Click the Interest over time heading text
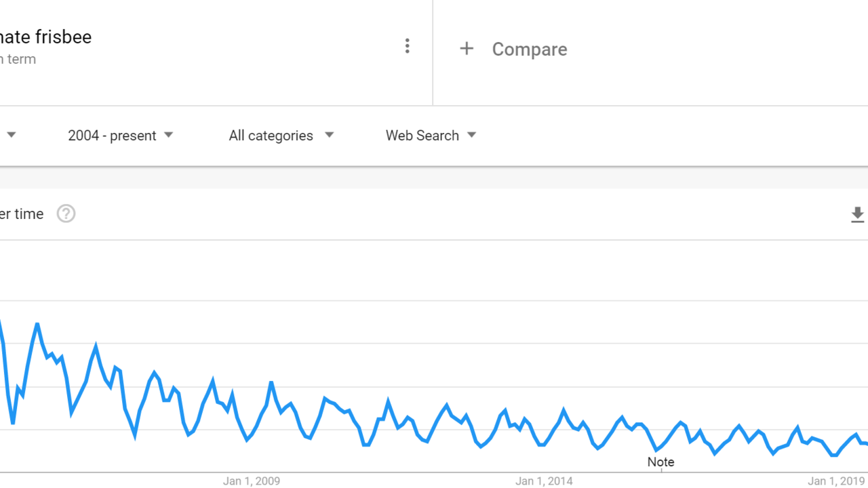Image resolution: width=868 pixels, height=488 pixels. 20,214
